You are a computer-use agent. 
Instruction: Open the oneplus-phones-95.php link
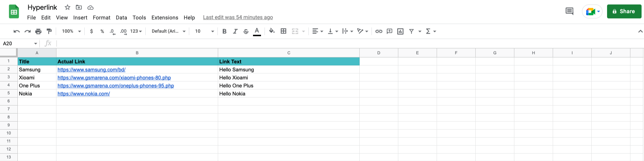tap(116, 86)
